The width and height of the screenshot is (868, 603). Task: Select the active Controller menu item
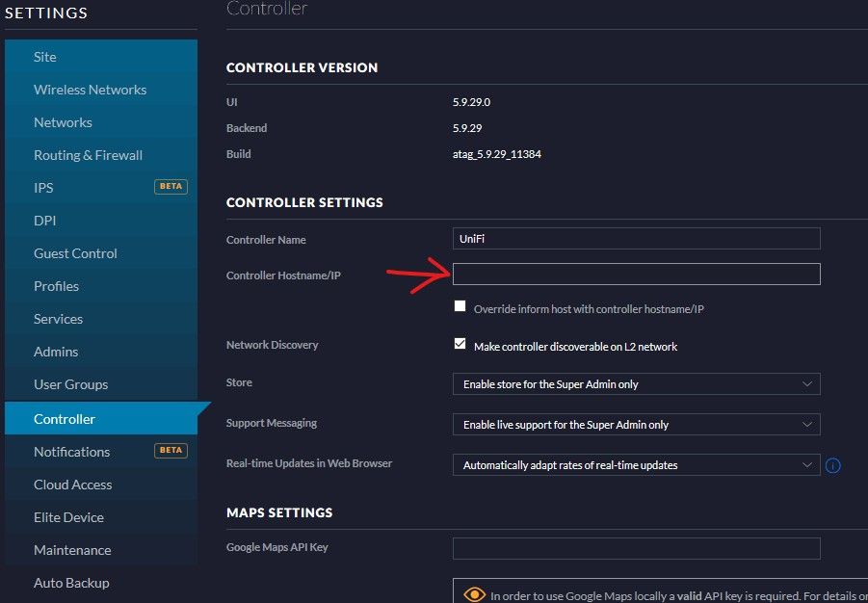tap(101, 419)
